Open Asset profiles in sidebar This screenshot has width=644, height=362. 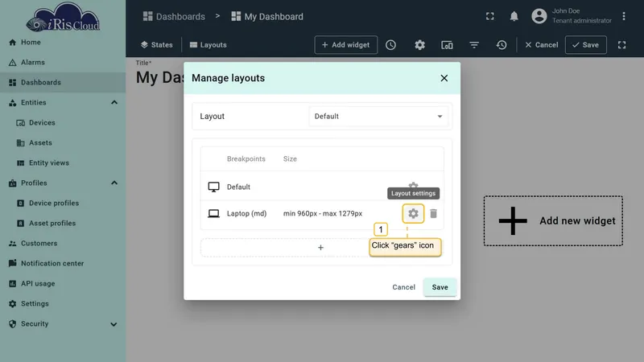point(63,224)
